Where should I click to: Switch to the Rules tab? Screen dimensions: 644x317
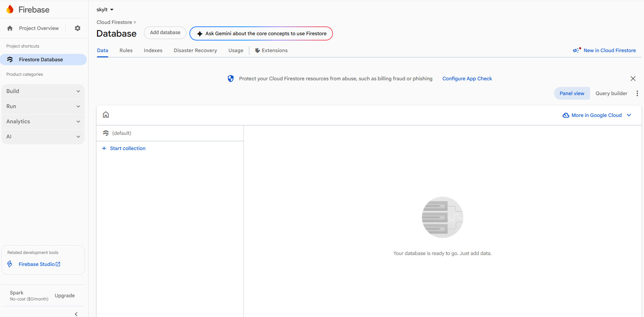(126, 50)
